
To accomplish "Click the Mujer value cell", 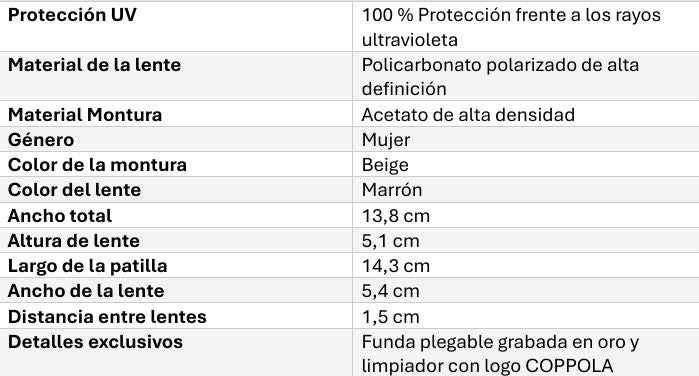I will click(x=526, y=140).
